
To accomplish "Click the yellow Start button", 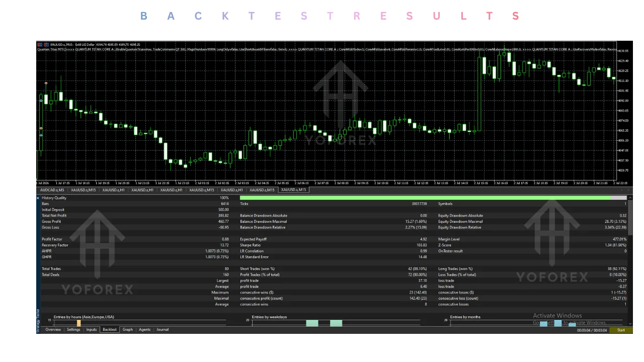I will pyautogui.click(x=621, y=330).
